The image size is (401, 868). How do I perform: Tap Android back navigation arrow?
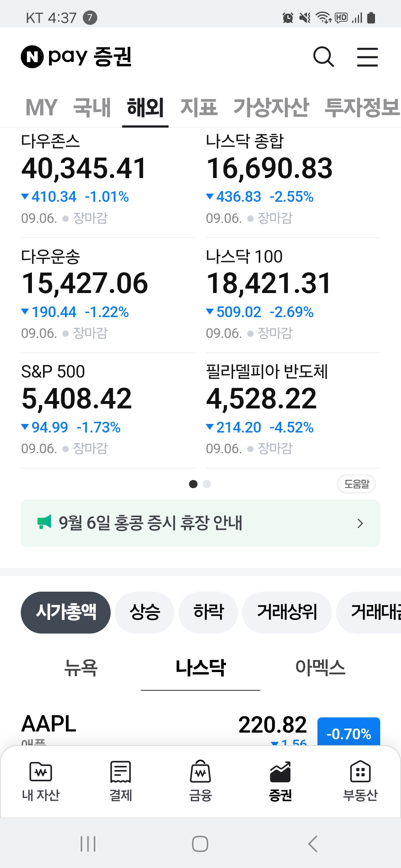tap(313, 844)
